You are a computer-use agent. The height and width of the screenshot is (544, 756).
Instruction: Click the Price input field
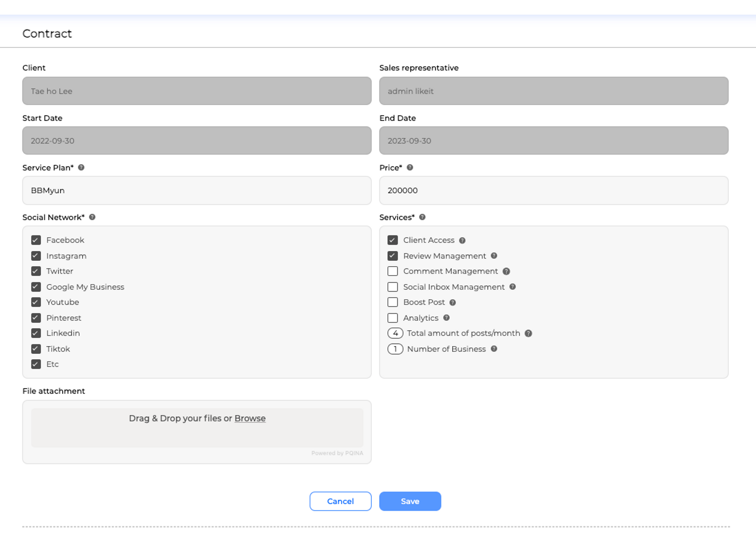(553, 191)
